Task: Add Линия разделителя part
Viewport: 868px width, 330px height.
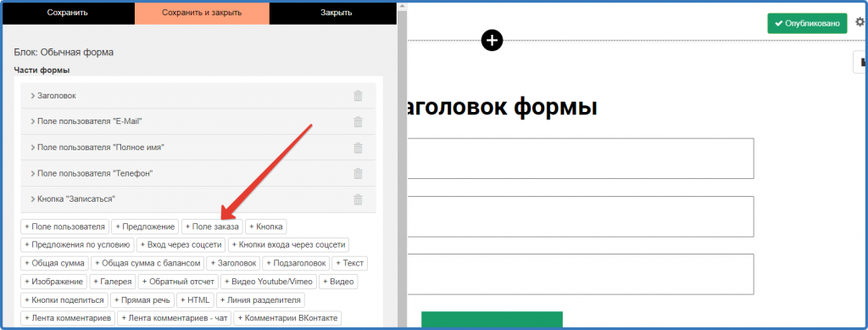Action: [260, 300]
